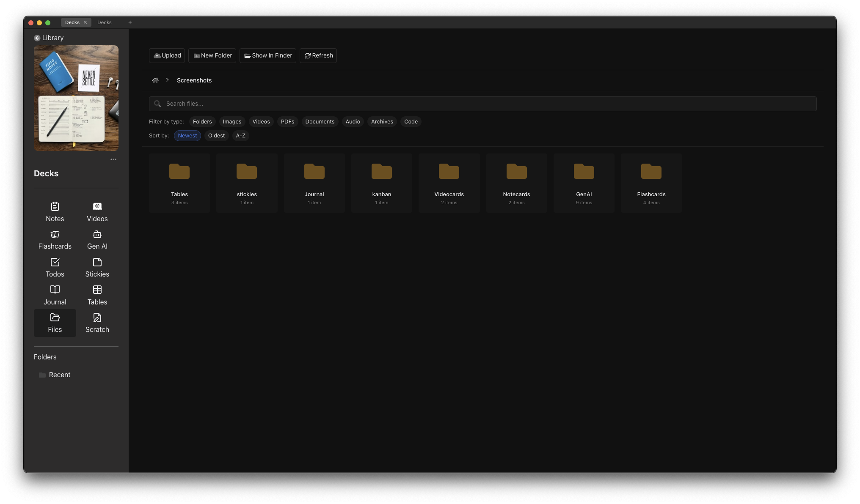Select the Stickies icon in the sidebar
The image size is (860, 504).
pyautogui.click(x=97, y=267)
